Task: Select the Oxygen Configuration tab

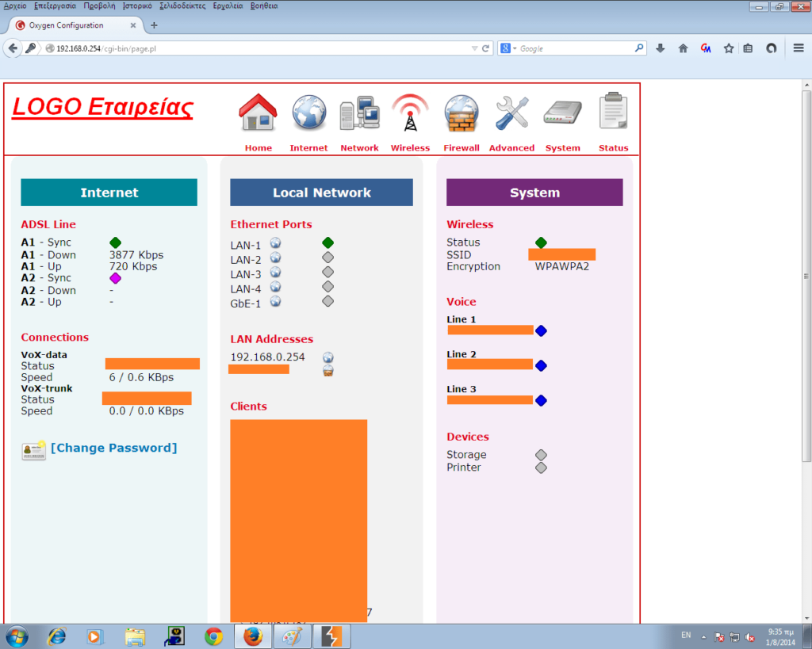Action: tap(75, 25)
